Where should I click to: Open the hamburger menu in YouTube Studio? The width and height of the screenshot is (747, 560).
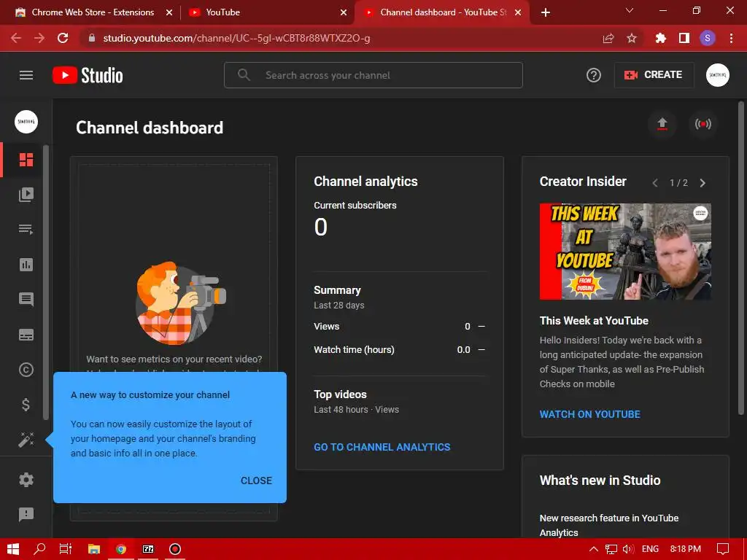[x=26, y=75]
